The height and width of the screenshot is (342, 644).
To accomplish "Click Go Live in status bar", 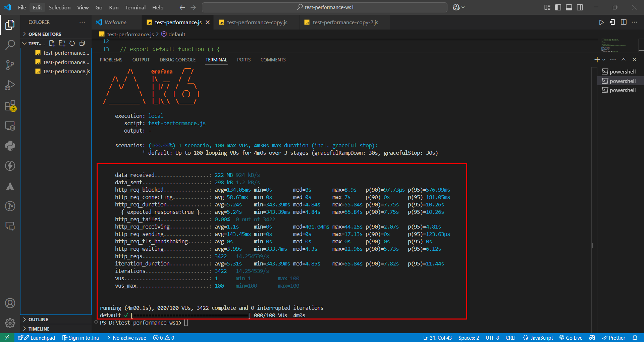I will point(571,338).
